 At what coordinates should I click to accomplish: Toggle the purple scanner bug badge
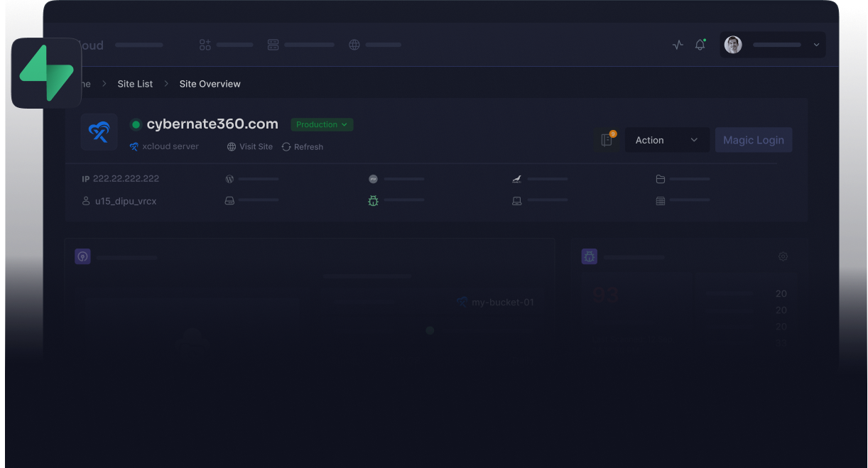pyautogui.click(x=589, y=256)
